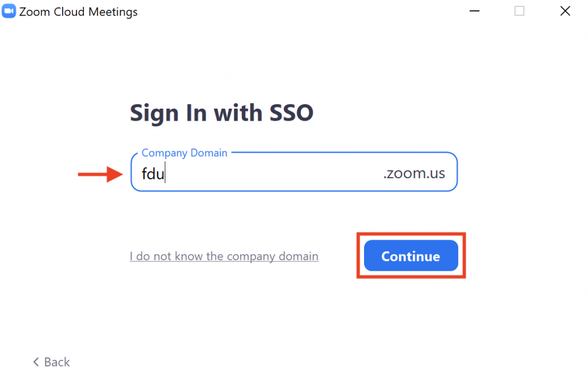Click the 'Sign In with SSO' heading
Viewport: 588px width, 392px height.
click(222, 113)
